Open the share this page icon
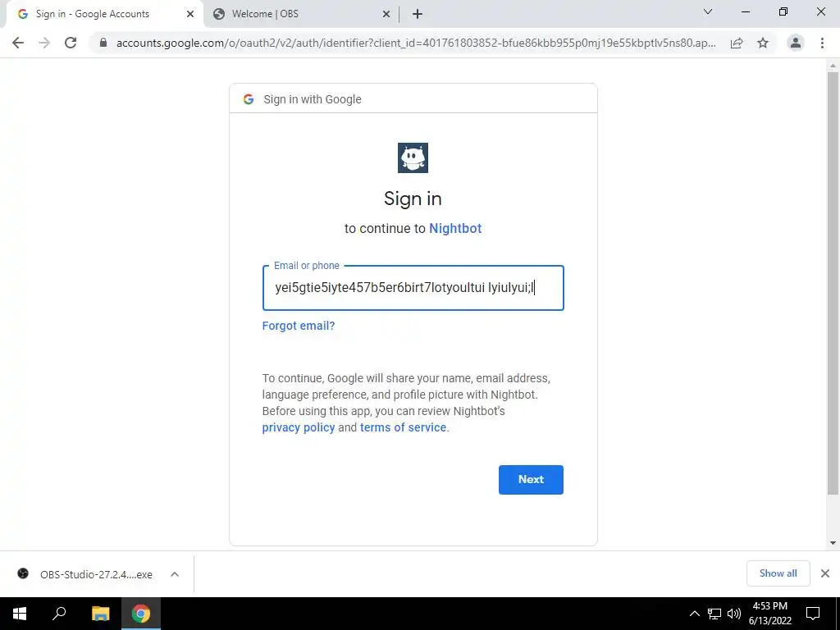840x630 pixels. point(737,43)
